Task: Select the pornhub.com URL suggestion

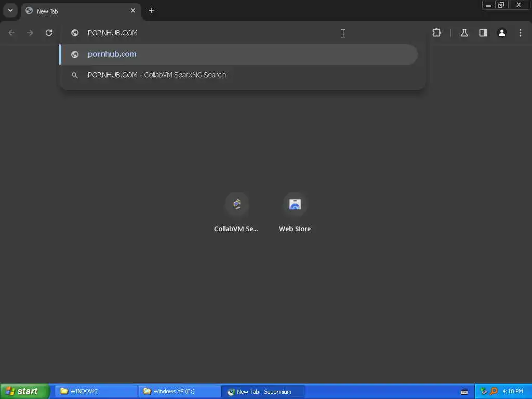Action: click(x=238, y=54)
